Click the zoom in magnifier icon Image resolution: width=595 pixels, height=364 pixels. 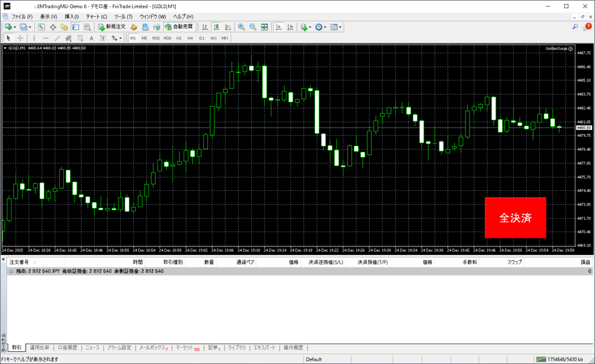(241, 27)
